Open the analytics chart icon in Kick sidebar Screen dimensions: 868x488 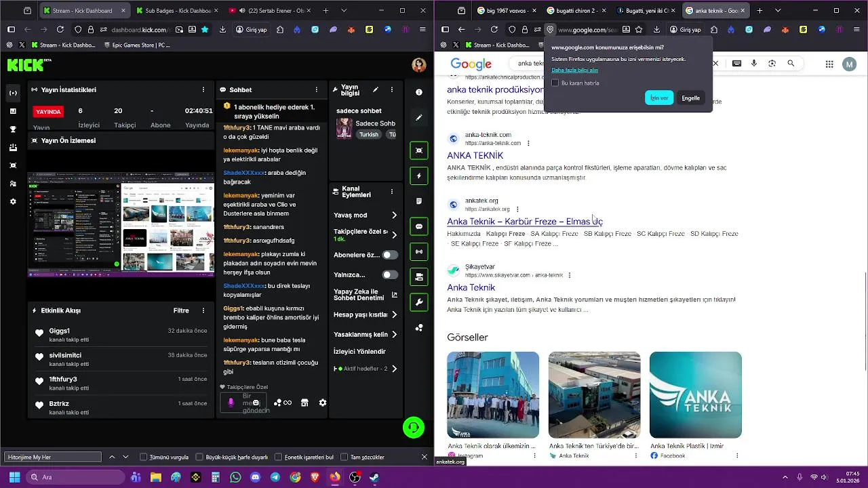click(13, 111)
